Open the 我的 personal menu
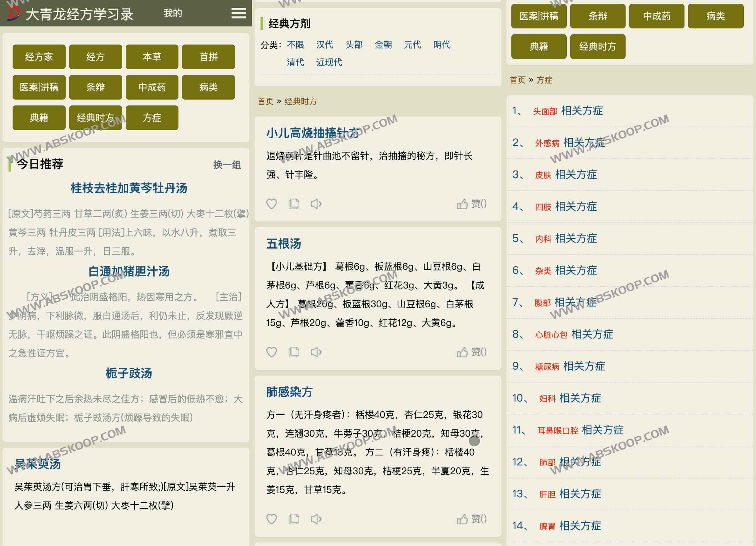The image size is (756, 546). pyautogui.click(x=172, y=13)
